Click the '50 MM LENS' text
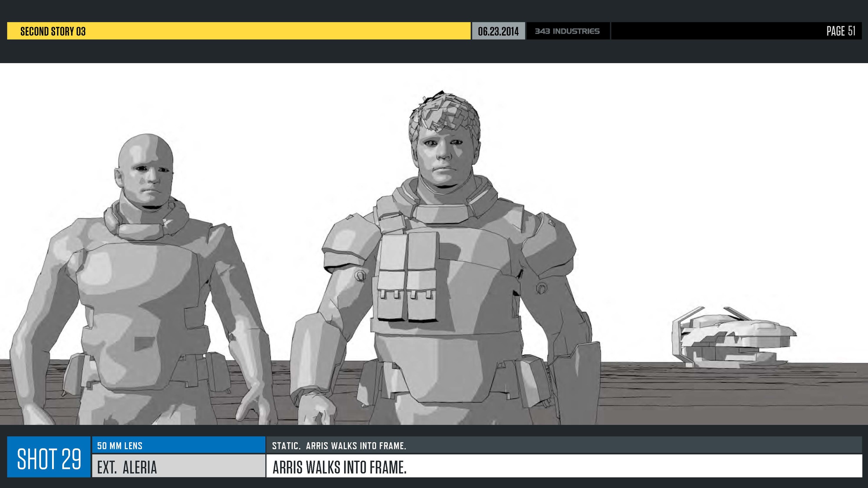 pyautogui.click(x=120, y=446)
